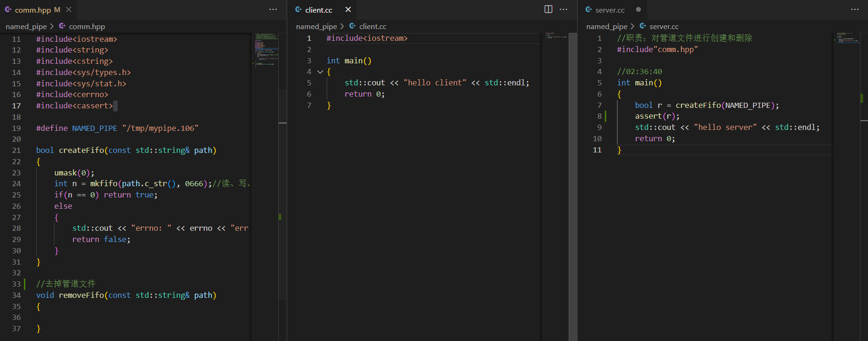Image resolution: width=868 pixels, height=341 pixels.
Task: Click named_pipe breadcrumb above server.cc
Action: tap(607, 26)
